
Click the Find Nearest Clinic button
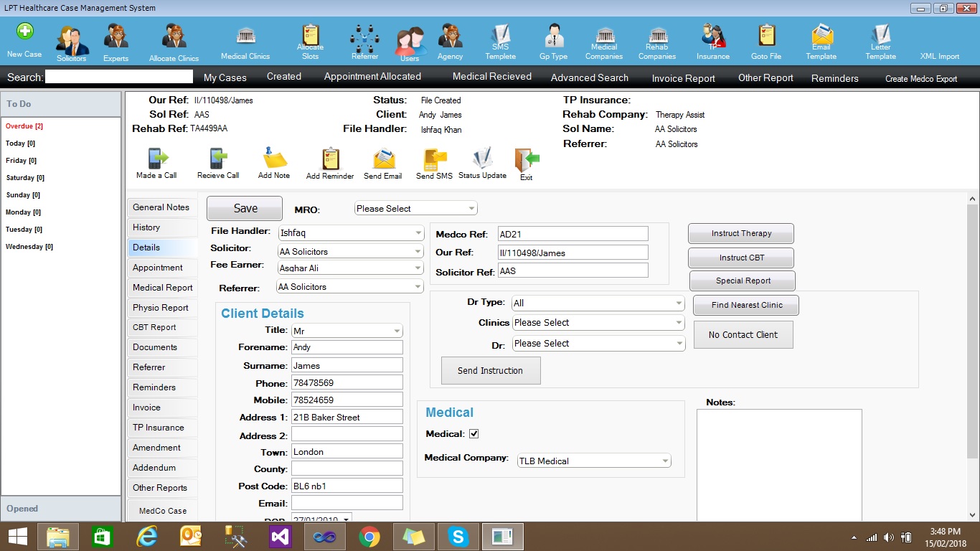tap(746, 305)
